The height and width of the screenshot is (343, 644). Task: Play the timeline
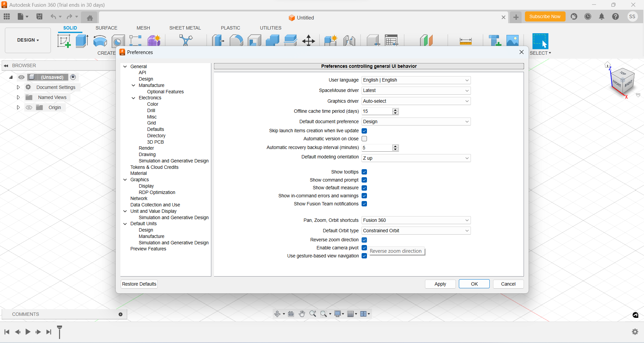[x=28, y=332]
